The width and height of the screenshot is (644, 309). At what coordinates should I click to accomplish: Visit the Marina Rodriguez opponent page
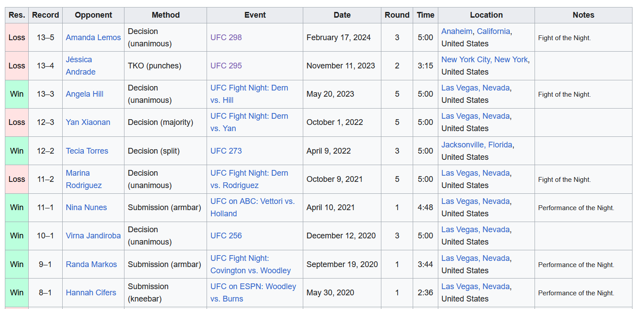click(84, 179)
